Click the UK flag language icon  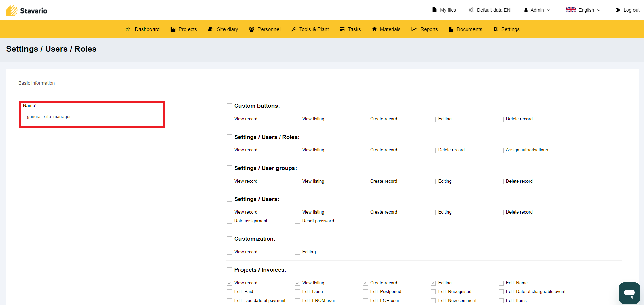pos(571,10)
